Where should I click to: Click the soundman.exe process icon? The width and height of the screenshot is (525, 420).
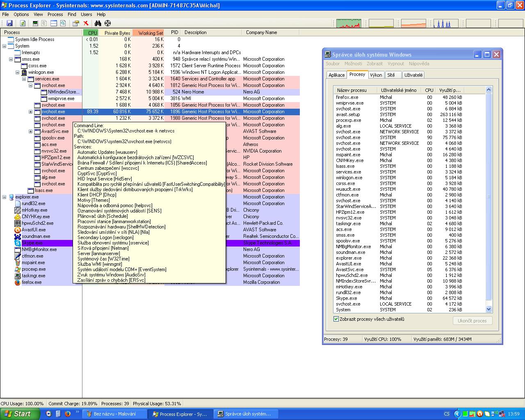point(18,236)
